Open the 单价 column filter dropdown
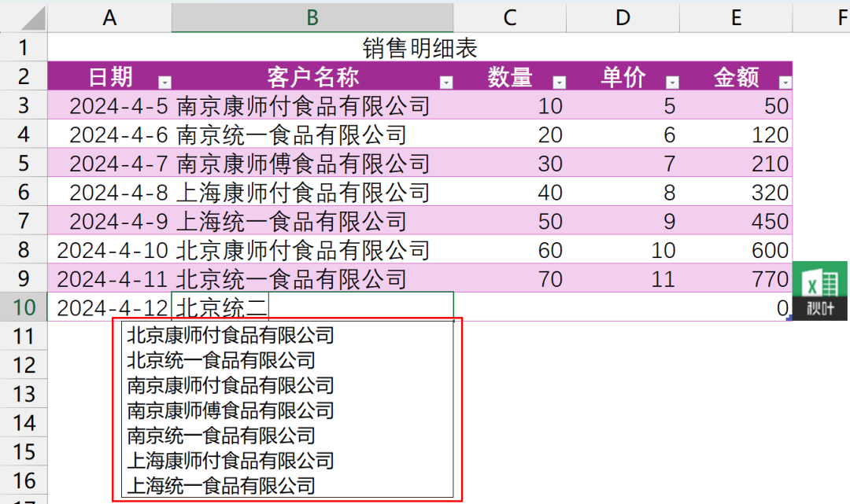 (672, 83)
